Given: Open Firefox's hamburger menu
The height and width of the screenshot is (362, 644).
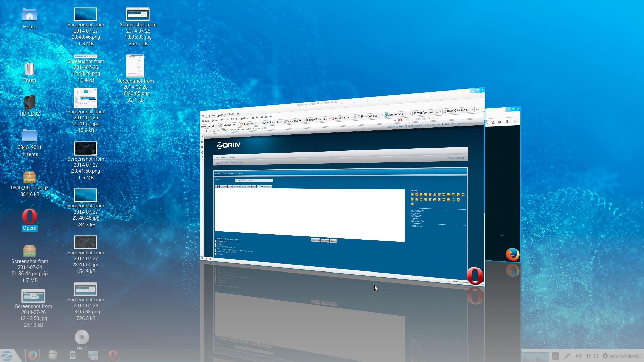Looking at the screenshot, I should click(x=516, y=121).
